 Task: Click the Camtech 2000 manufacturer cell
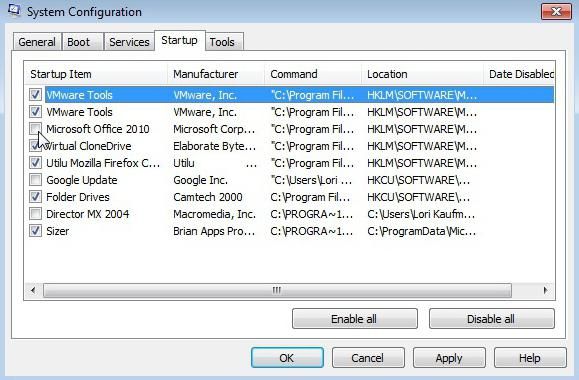[208, 197]
